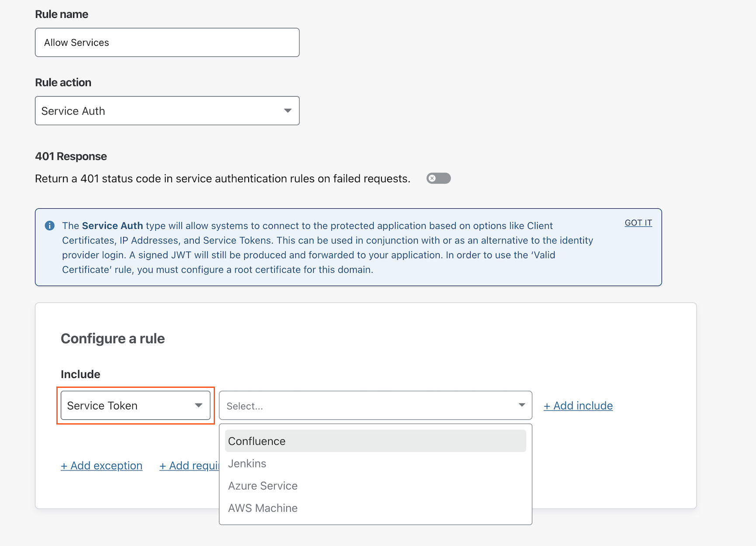Click the + Add exception link
This screenshot has width=756, height=546.
(101, 466)
